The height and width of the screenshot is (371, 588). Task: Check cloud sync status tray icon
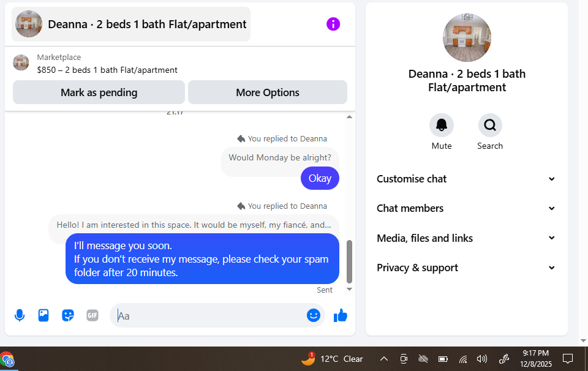[x=423, y=359]
